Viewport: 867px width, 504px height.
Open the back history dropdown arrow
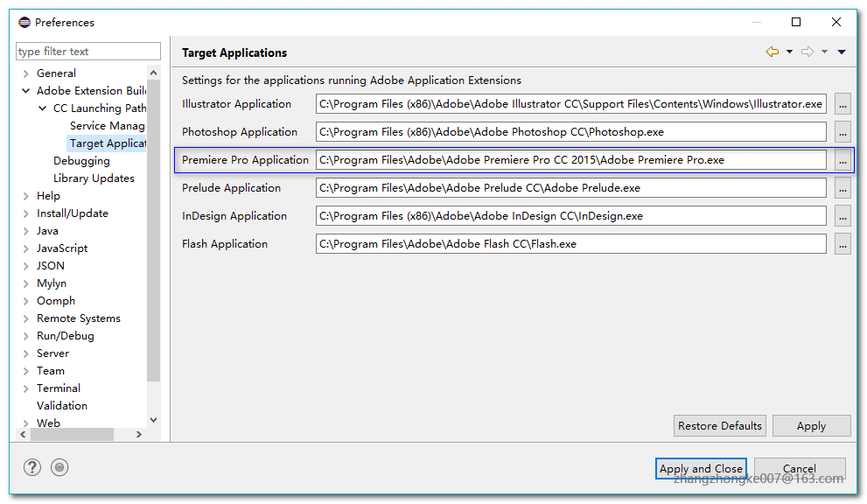(x=789, y=52)
